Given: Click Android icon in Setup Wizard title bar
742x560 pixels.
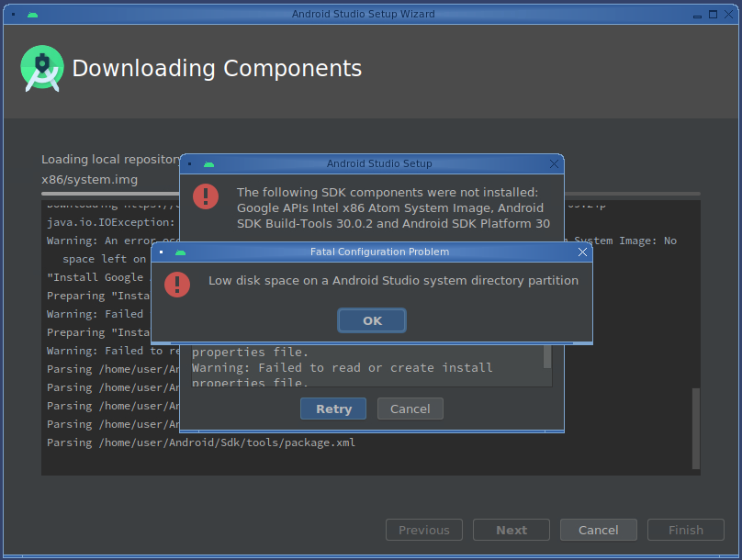Looking at the screenshot, I should (x=32, y=15).
